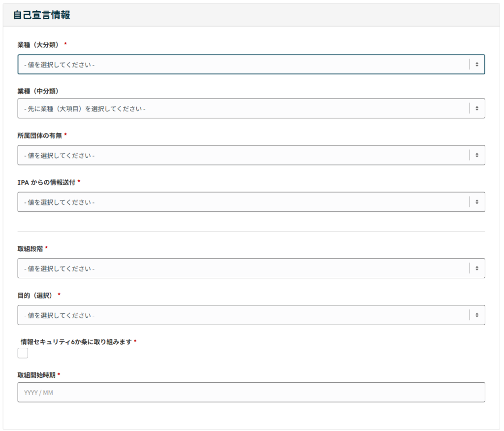
Task: Click the stepper arrows on 業種（中分類）select
Action: (x=476, y=108)
